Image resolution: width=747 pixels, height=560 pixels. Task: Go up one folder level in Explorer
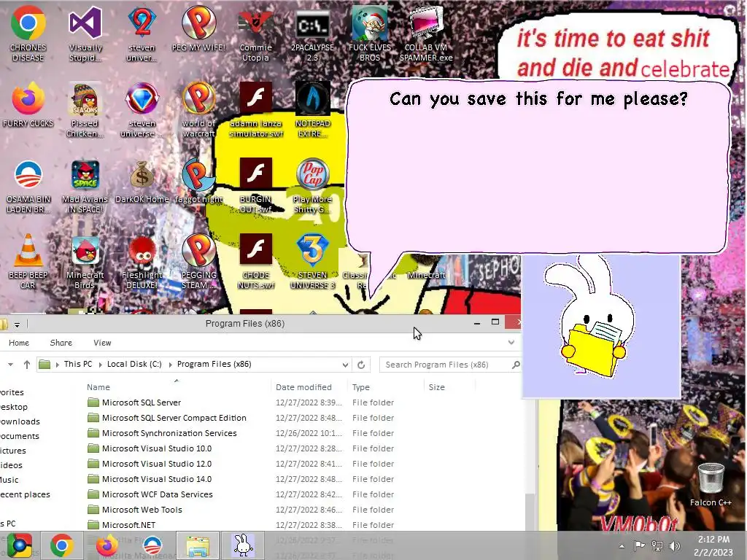coord(27,365)
